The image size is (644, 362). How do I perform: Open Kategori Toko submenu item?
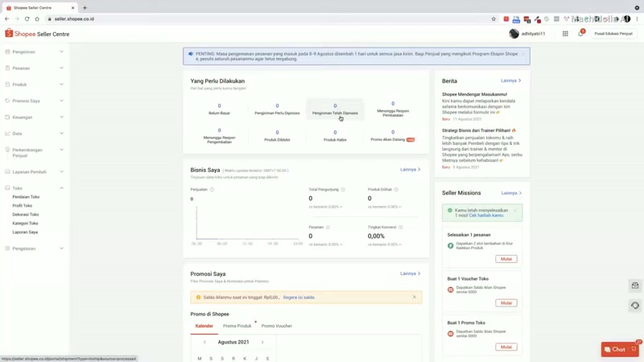point(25,224)
